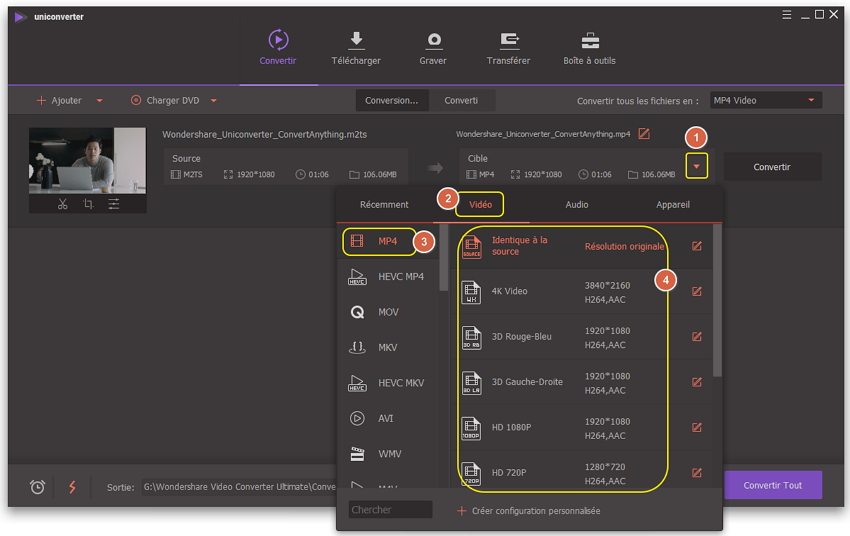Click the Chercher search field
This screenshot has width=850, height=536.
(390, 510)
